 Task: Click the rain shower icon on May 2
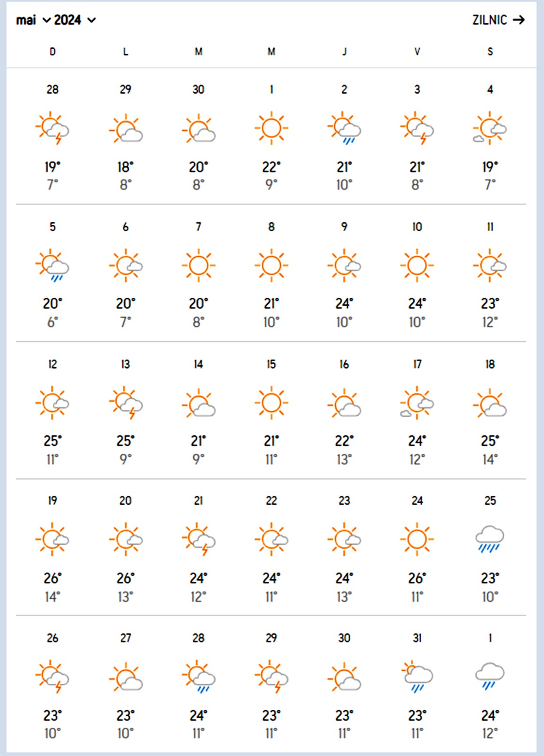tap(344, 129)
